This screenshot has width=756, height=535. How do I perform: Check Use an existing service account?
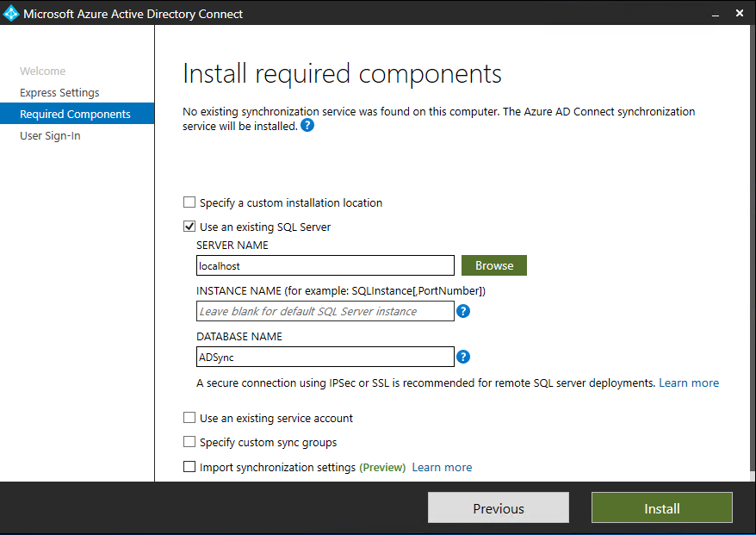[189, 418]
